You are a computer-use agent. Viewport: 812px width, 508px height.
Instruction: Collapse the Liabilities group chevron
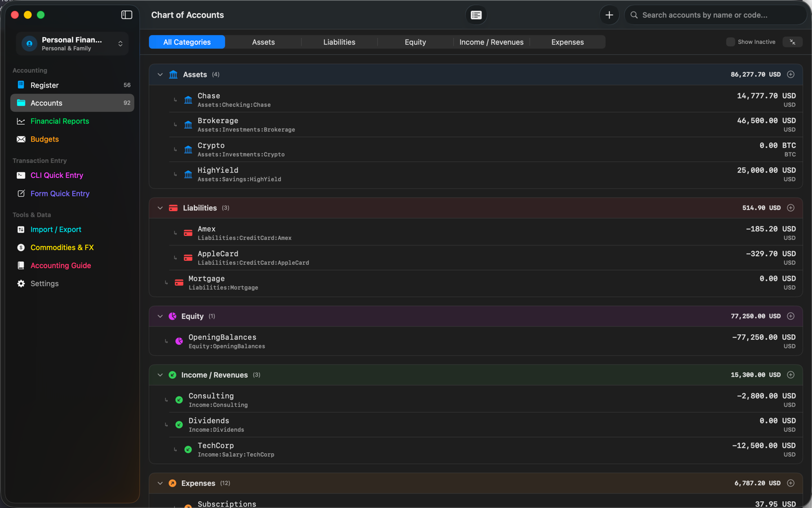[160, 208]
